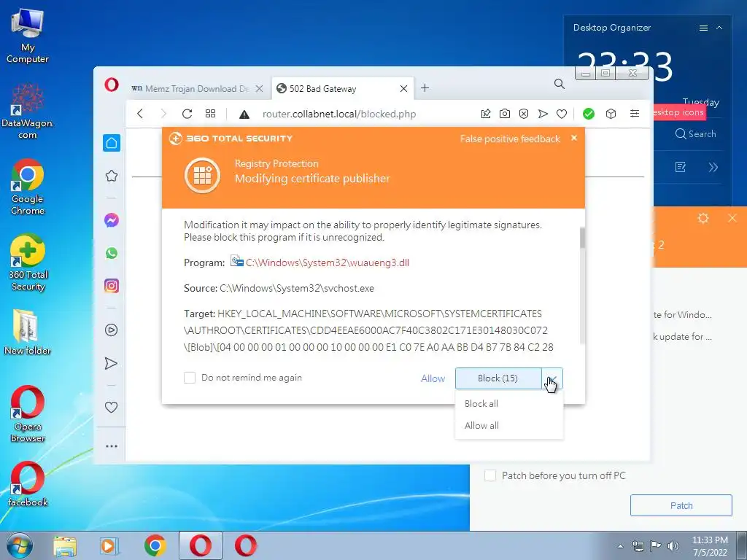Screen dimensions: 747x560
Task: Collapse Desktop Organizer with the caret
Action: (x=719, y=28)
